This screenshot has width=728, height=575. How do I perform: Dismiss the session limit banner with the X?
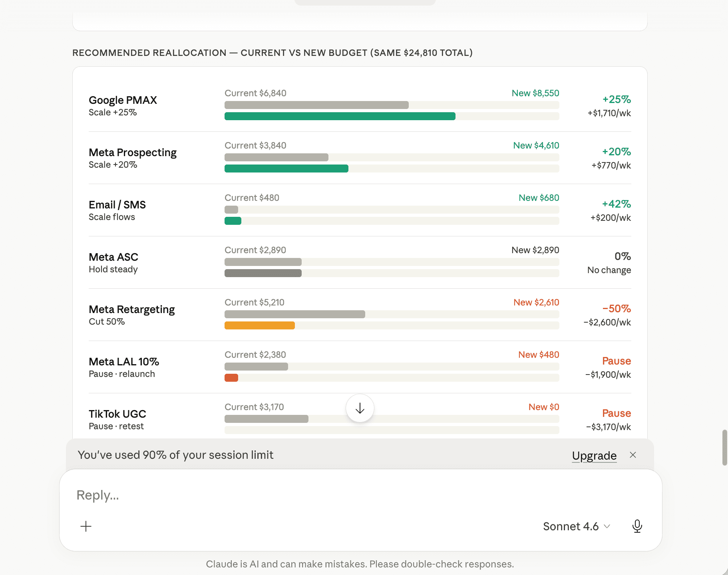pyautogui.click(x=633, y=455)
